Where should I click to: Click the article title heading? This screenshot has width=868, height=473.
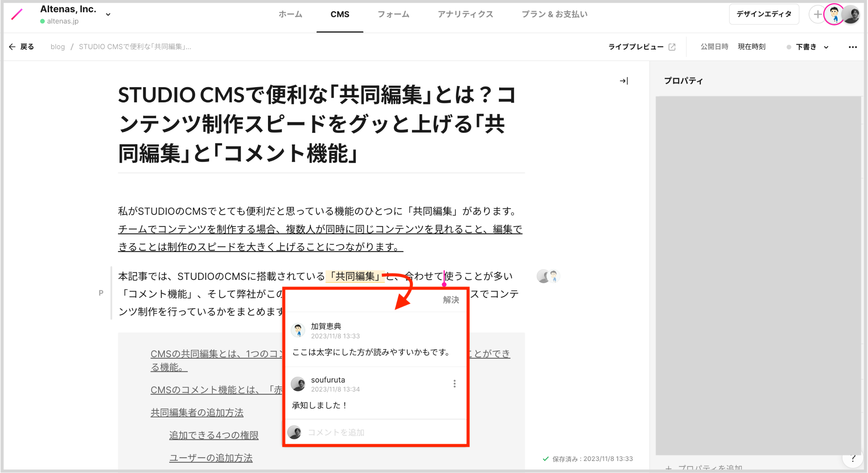click(317, 124)
